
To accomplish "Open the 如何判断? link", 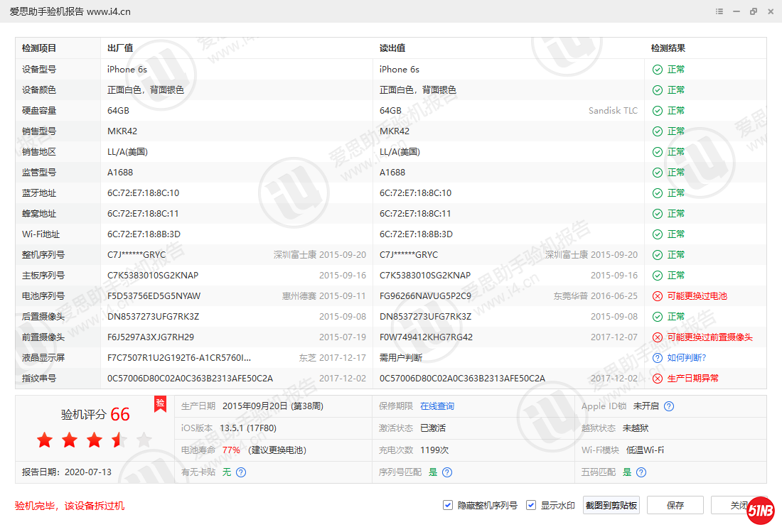I will [x=687, y=358].
